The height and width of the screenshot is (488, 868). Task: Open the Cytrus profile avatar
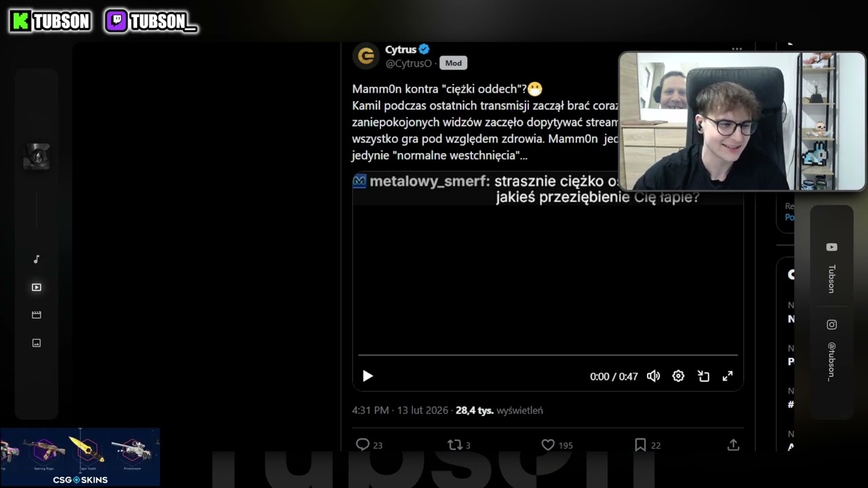(x=366, y=56)
